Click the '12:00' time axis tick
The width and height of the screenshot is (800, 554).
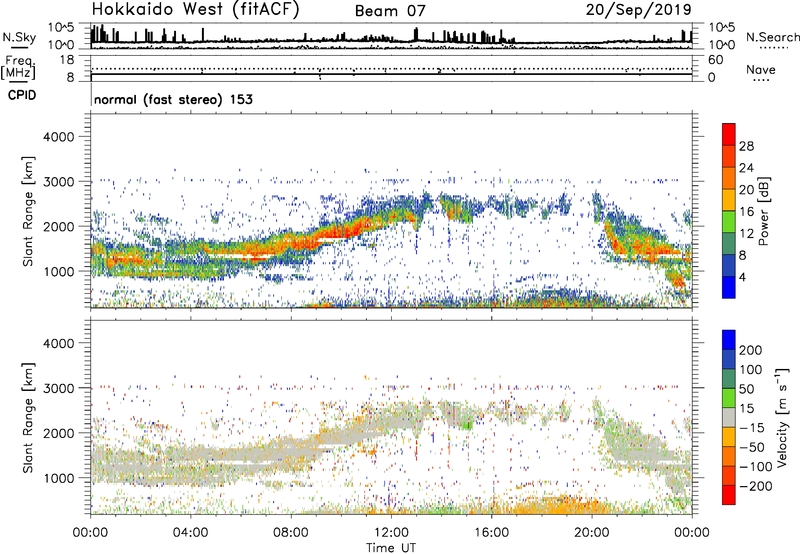391,533
